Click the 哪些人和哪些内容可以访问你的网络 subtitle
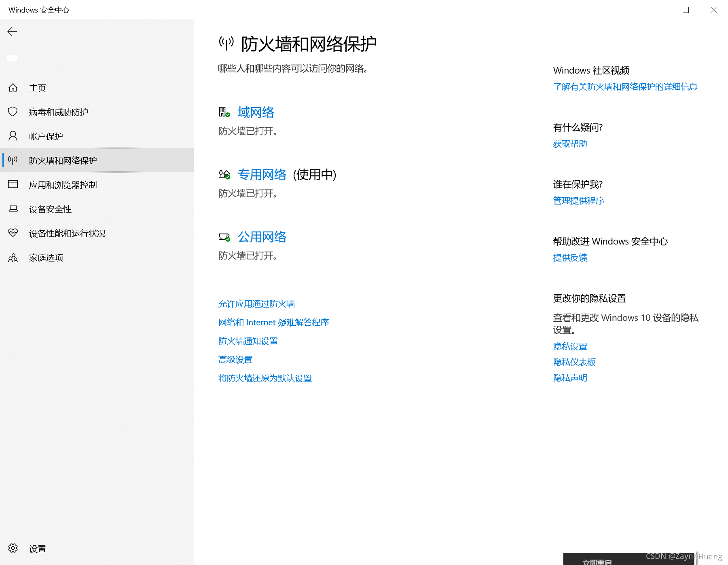The height and width of the screenshot is (565, 728). [293, 69]
